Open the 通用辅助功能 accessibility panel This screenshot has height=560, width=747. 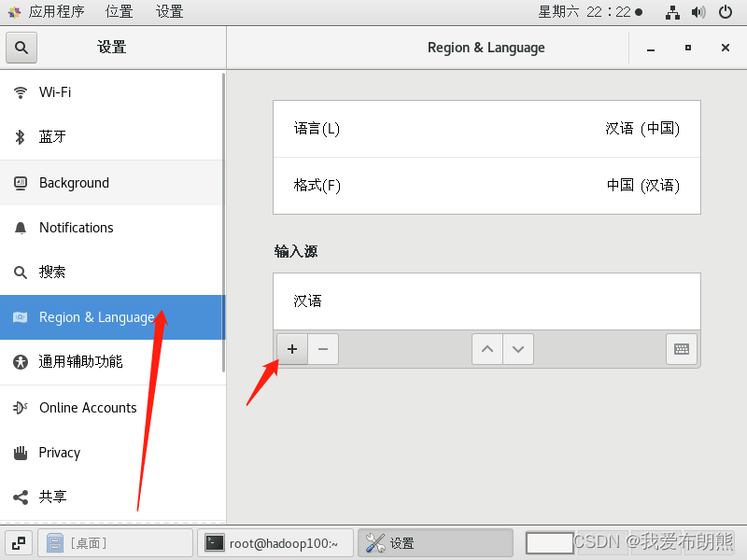tap(81, 362)
